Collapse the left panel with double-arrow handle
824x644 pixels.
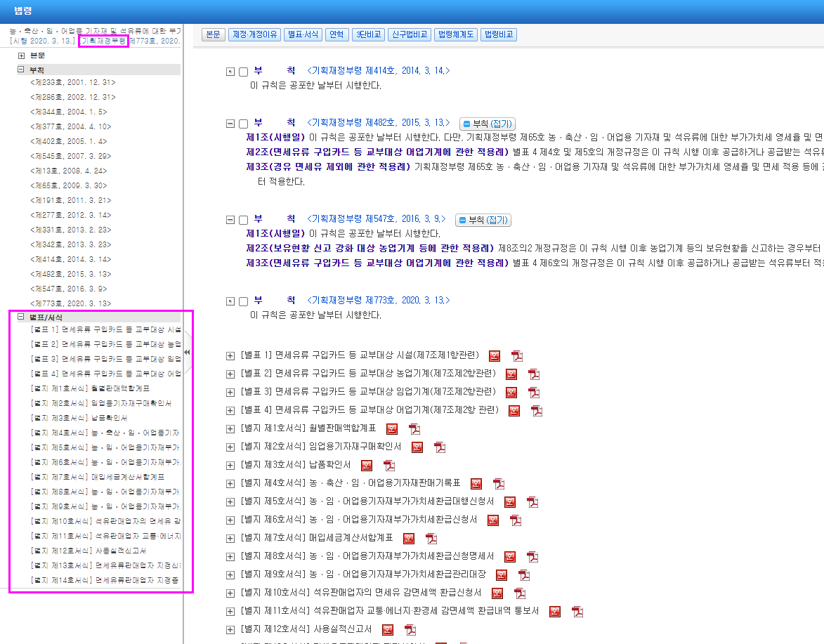click(x=187, y=353)
